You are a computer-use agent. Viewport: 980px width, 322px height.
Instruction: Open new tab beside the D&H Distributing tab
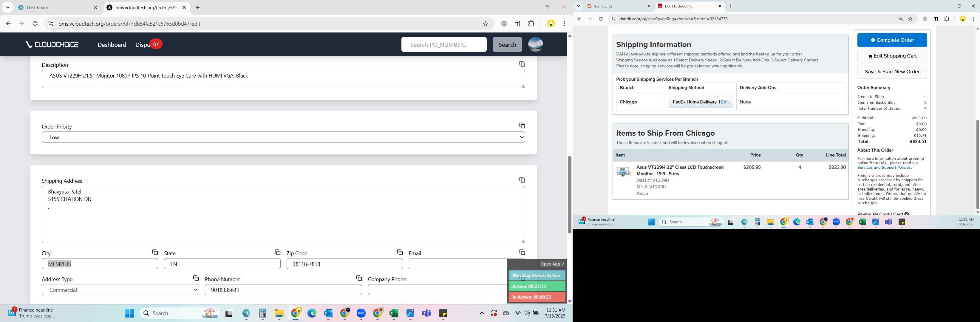coord(730,6)
